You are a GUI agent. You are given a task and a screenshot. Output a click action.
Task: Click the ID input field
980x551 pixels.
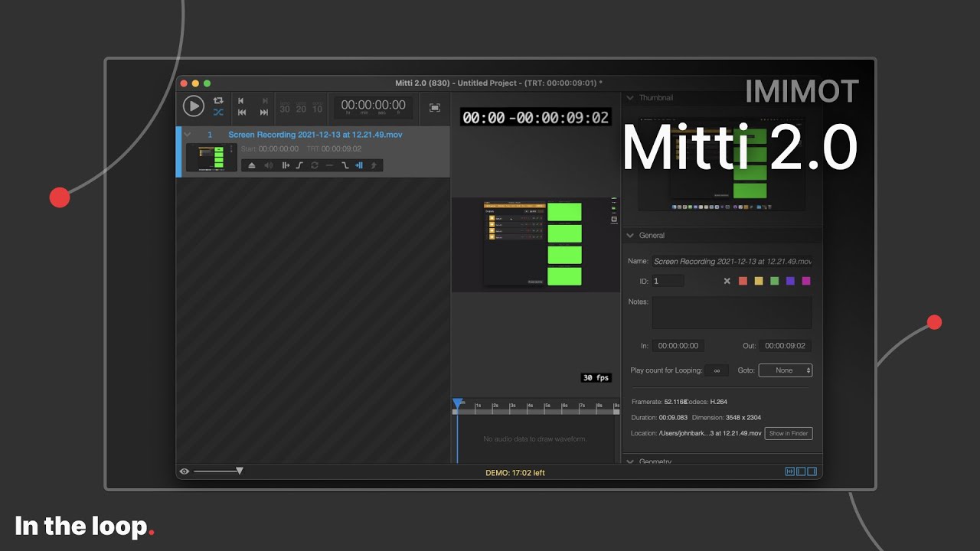(x=668, y=281)
